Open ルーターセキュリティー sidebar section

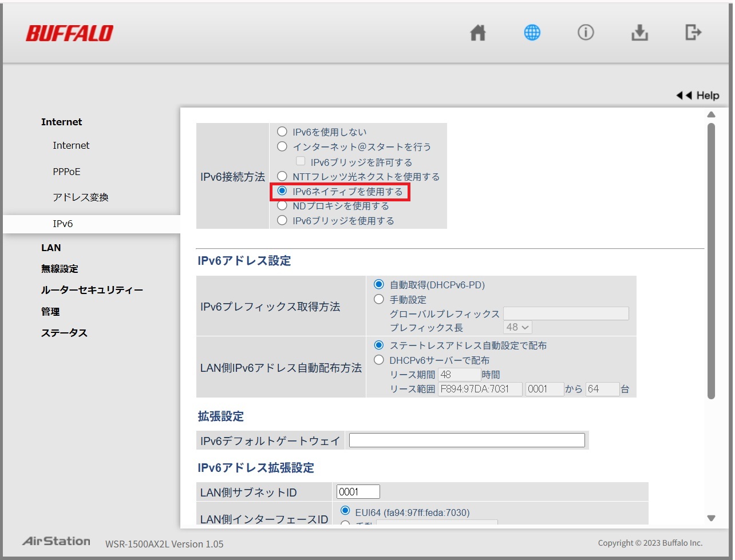(x=92, y=290)
